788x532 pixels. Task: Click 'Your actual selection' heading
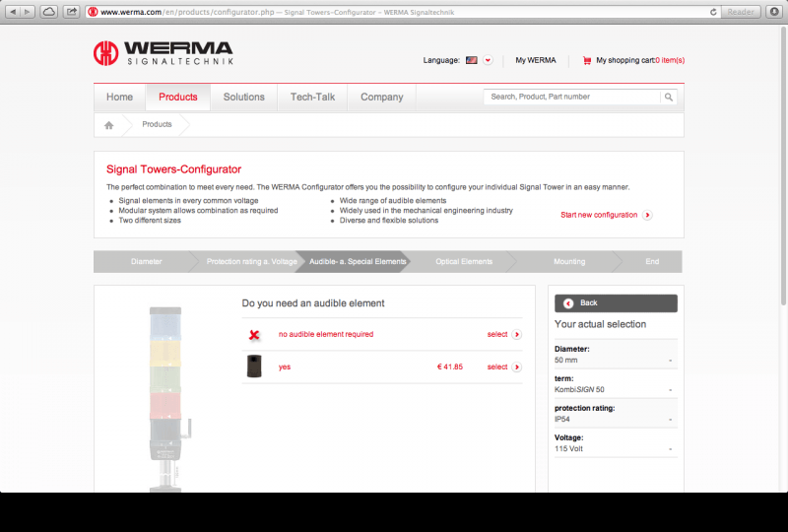click(x=600, y=324)
